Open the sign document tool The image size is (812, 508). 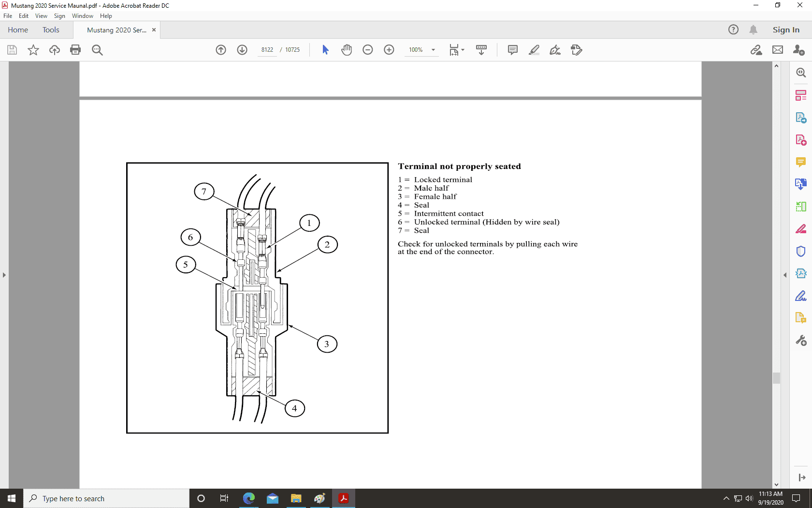[x=555, y=50]
